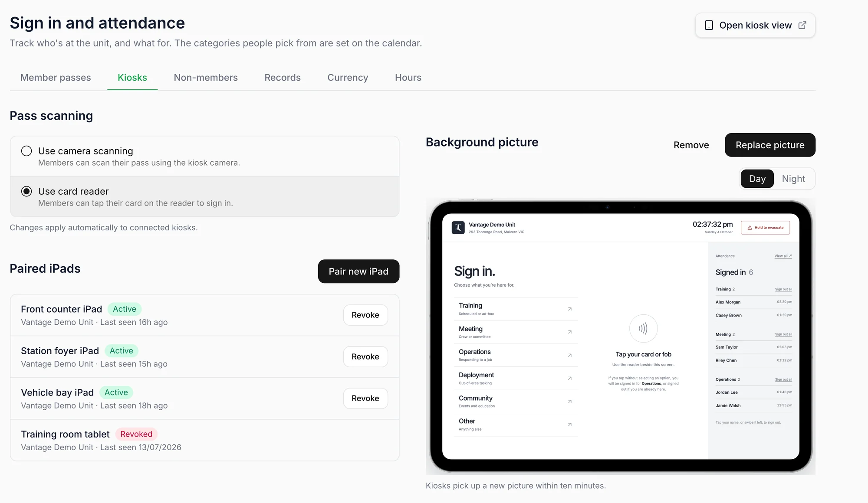Viewport: 868px width, 503px height.
Task: Switch to the Hours tab
Action: coord(408,78)
